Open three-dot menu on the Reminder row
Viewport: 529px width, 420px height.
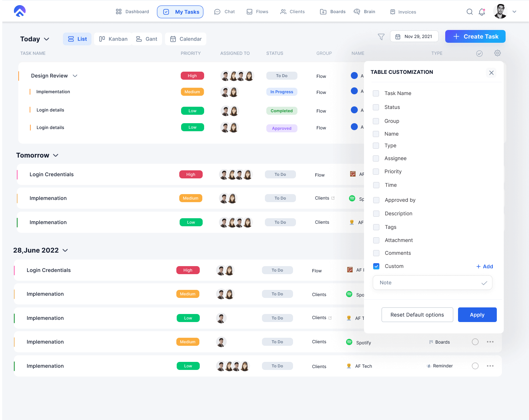click(x=490, y=366)
